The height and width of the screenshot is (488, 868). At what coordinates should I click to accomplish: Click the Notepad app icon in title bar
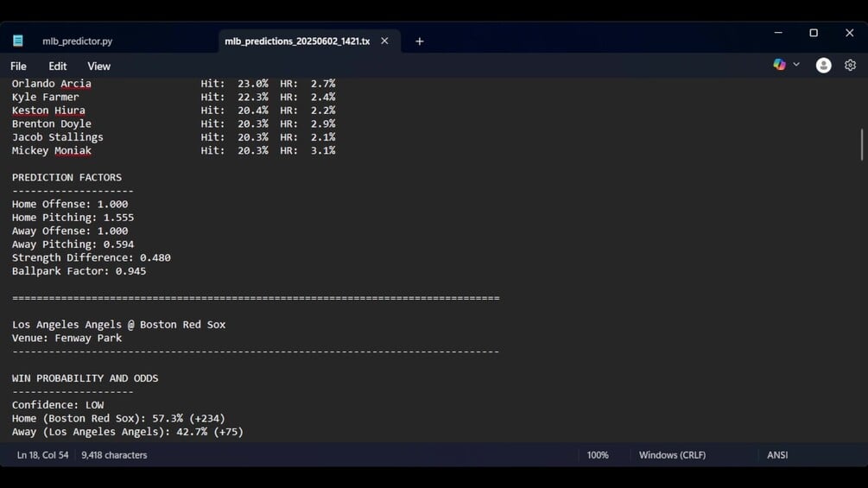click(18, 41)
